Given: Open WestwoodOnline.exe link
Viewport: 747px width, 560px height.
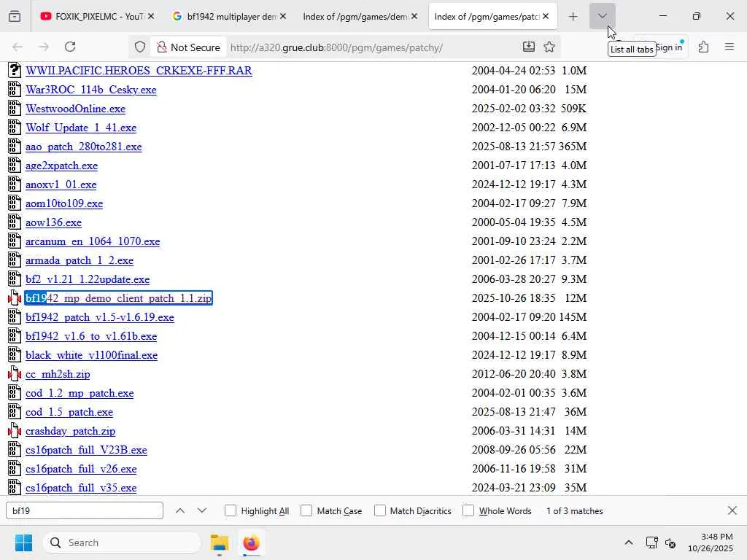Looking at the screenshot, I should (x=75, y=109).
